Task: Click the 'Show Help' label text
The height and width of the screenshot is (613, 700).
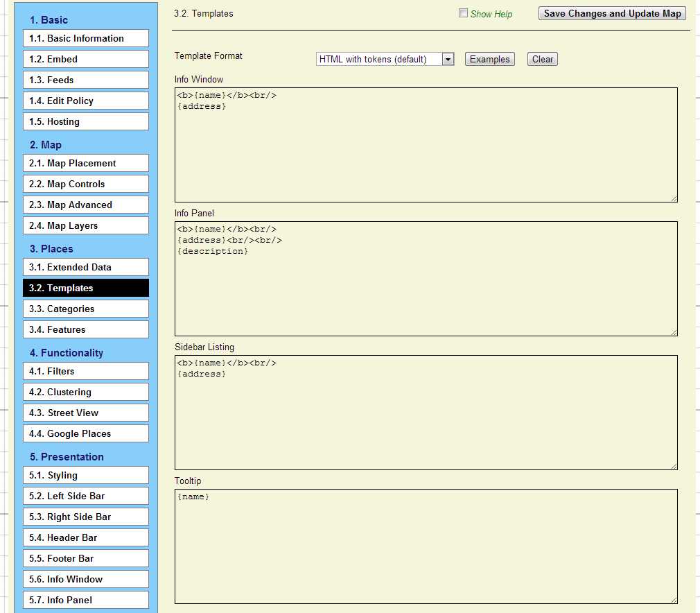Action: (491, 15)
